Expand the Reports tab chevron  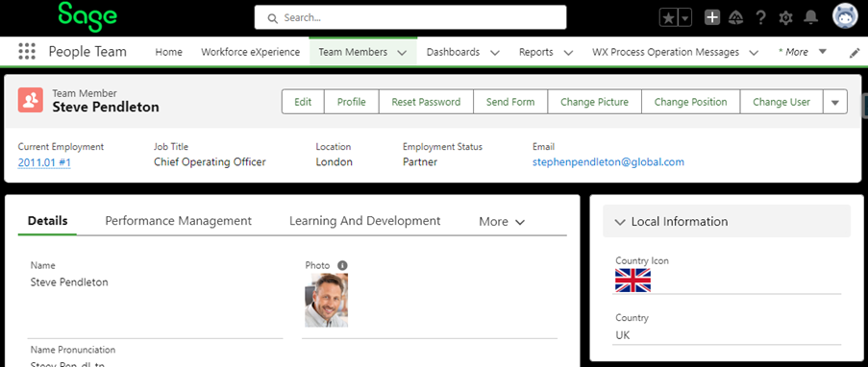point(568,53)
